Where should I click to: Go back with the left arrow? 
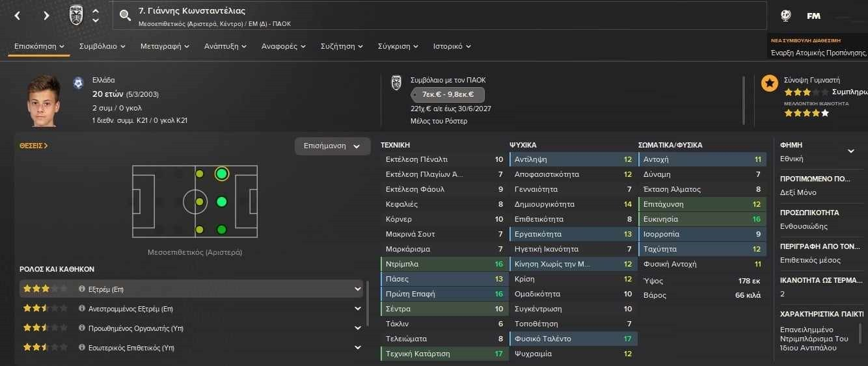click(x=18, y=16)
